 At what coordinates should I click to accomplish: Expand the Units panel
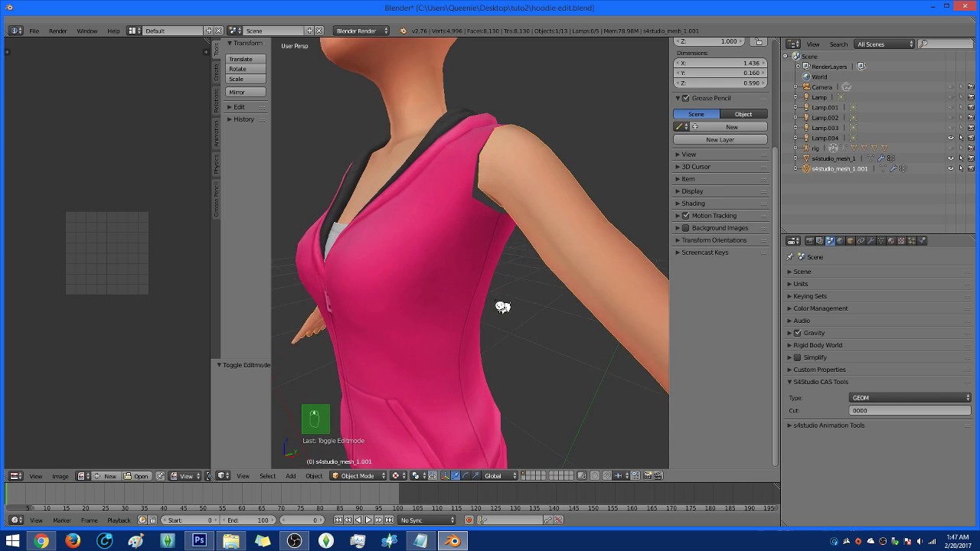coord(801,284)
